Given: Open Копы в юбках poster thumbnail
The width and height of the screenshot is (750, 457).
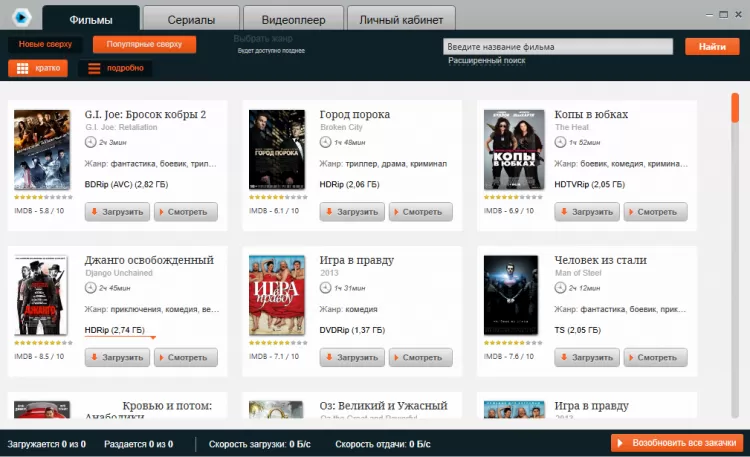Looking at the screenshot, I should 514,150.
